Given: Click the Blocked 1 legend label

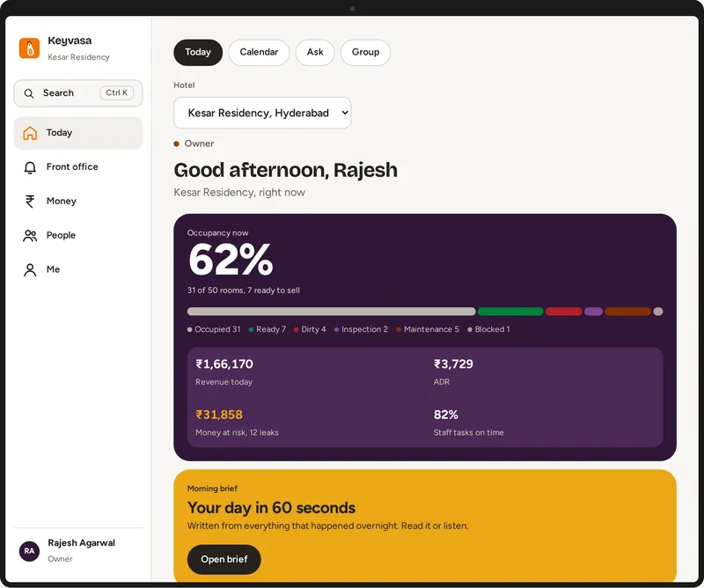Looking at the screenshot, I should tap(489, 329).
